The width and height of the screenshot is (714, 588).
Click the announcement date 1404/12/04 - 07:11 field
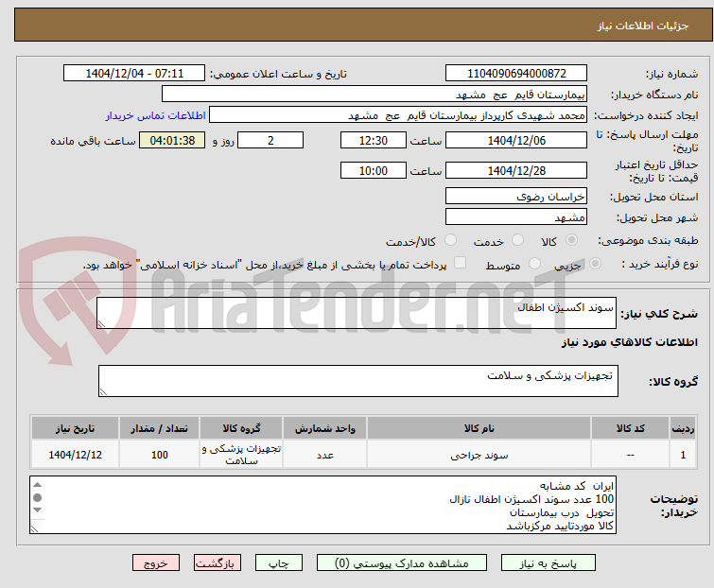click(134, 74)
